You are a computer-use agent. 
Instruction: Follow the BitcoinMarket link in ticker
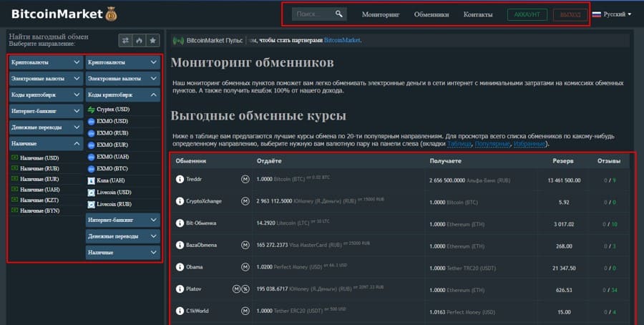(x=342, y=40)
